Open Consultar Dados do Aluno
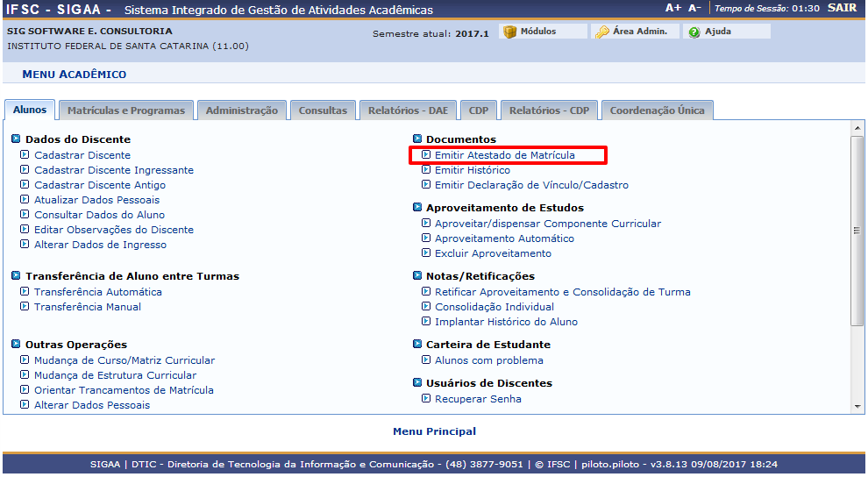 (99, 215)
